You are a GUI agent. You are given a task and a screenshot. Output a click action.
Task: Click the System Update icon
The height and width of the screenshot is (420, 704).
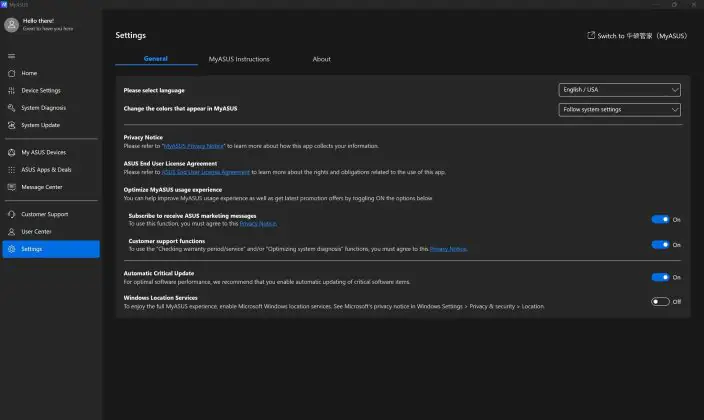(12, 125)
